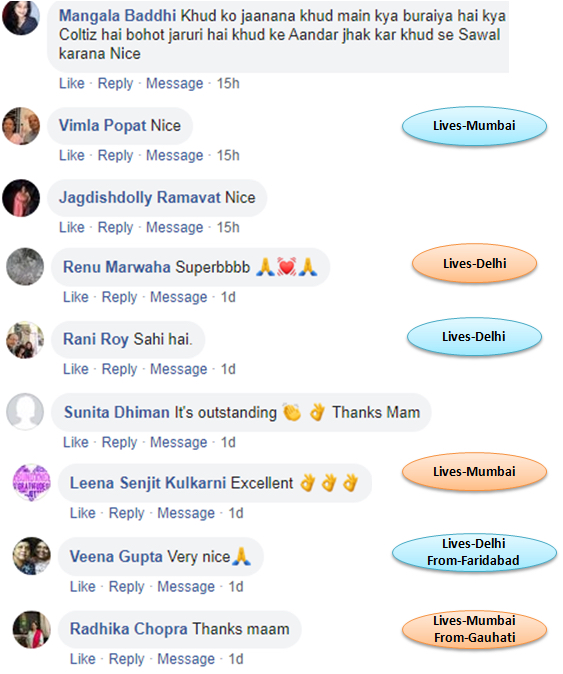Open Leena Senjit Kulkarni's name link
This screenshot has width=563, height=674.
click(148, 483)
